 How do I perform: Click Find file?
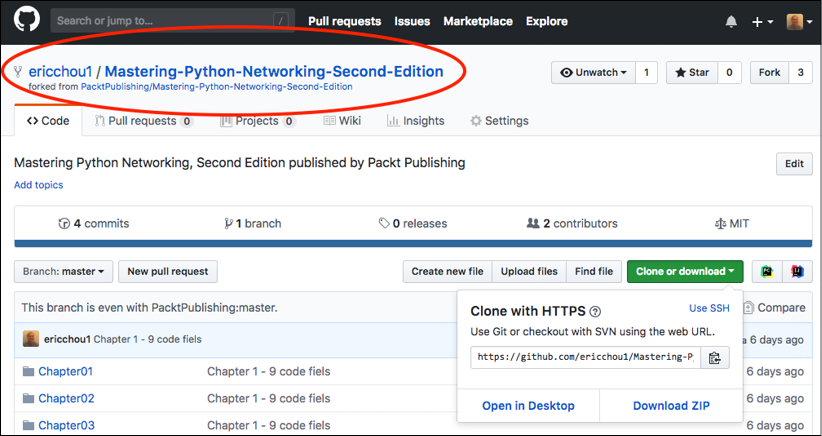click(x=594, y=271)
